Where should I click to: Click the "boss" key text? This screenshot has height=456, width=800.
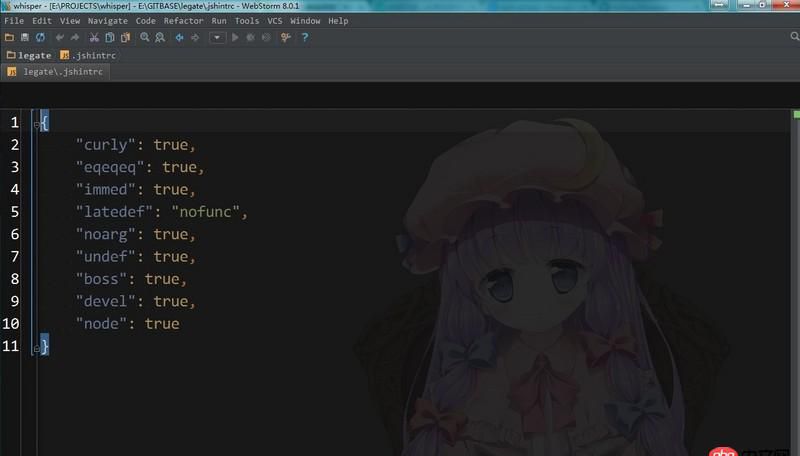point(101,279)
